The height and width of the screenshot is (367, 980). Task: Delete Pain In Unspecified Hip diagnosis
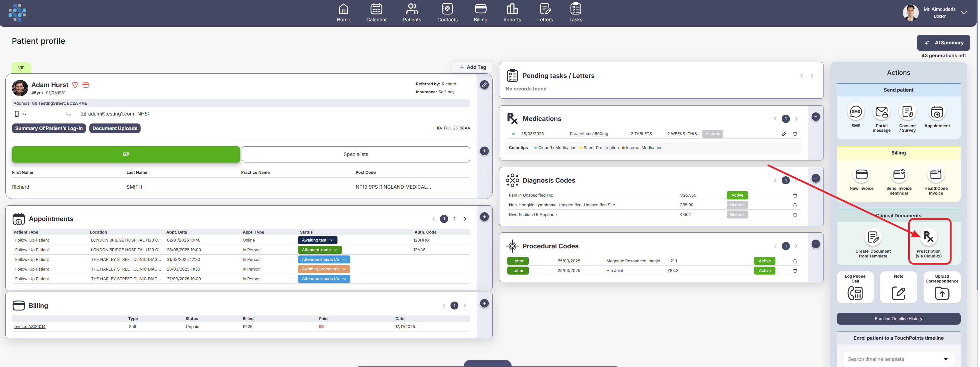click(795, 195)
